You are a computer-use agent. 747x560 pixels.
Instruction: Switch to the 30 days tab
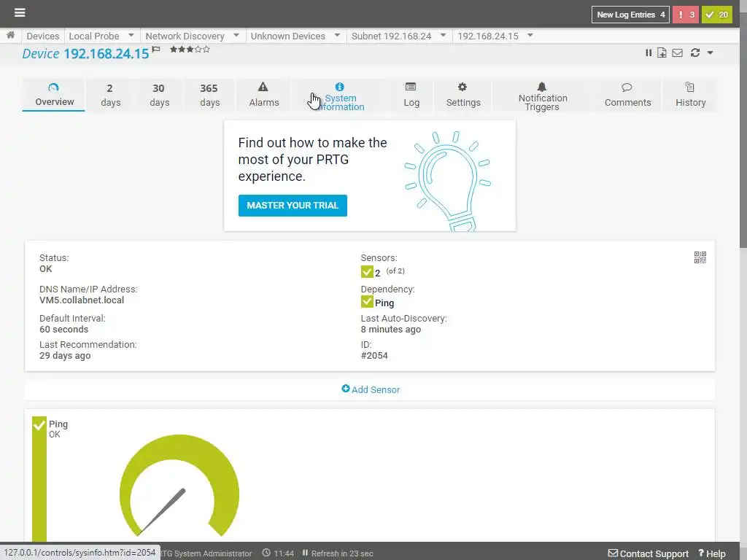[159, 96]
